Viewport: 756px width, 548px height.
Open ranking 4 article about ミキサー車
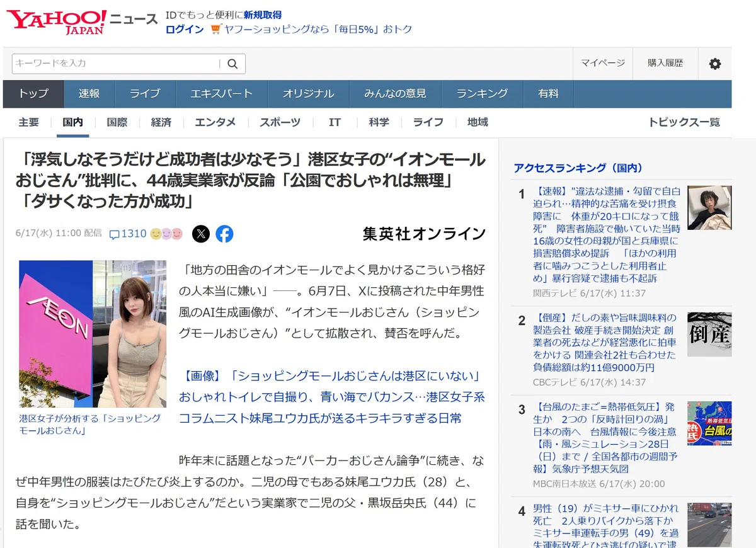pyautogui.click(x=605, y=525)
